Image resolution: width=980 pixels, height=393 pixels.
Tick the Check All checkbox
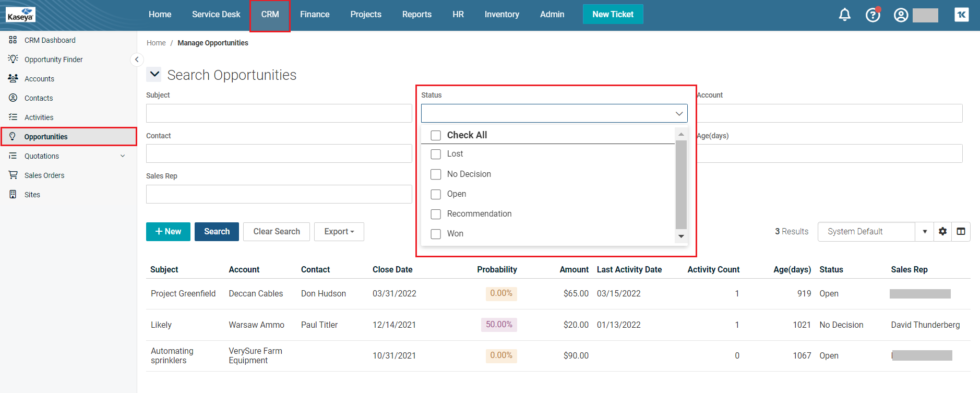[x=436, y=136]
